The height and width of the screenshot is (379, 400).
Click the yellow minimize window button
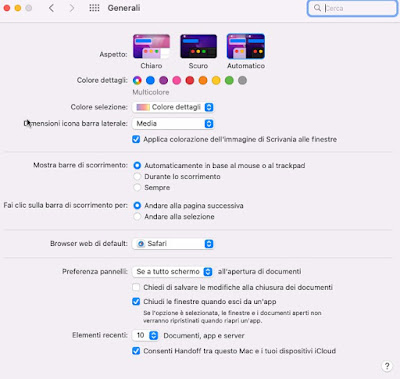click(x=18, y=8)
